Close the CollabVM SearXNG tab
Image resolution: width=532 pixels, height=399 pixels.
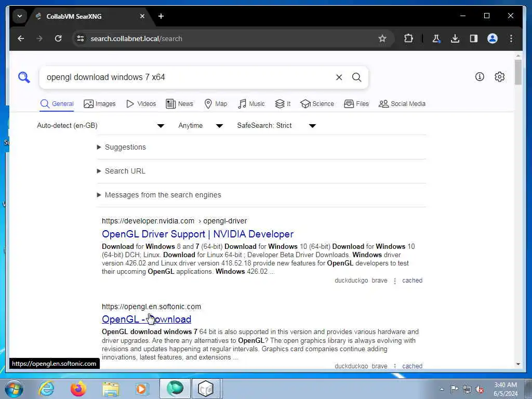tap(142, 16)
